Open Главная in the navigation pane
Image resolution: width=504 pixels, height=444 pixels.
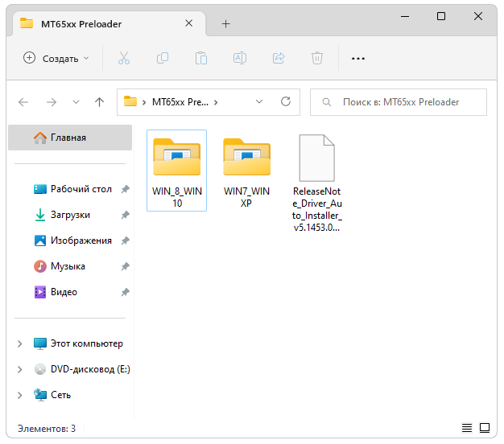point(70,138)
